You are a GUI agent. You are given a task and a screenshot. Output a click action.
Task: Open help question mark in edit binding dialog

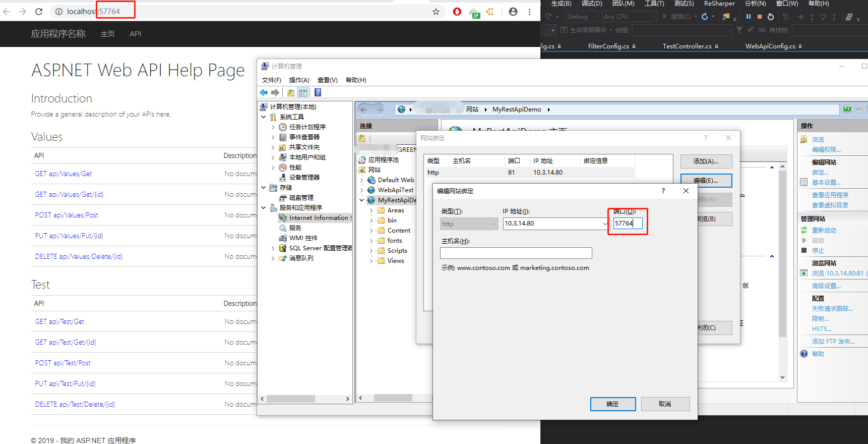(663, 191)
